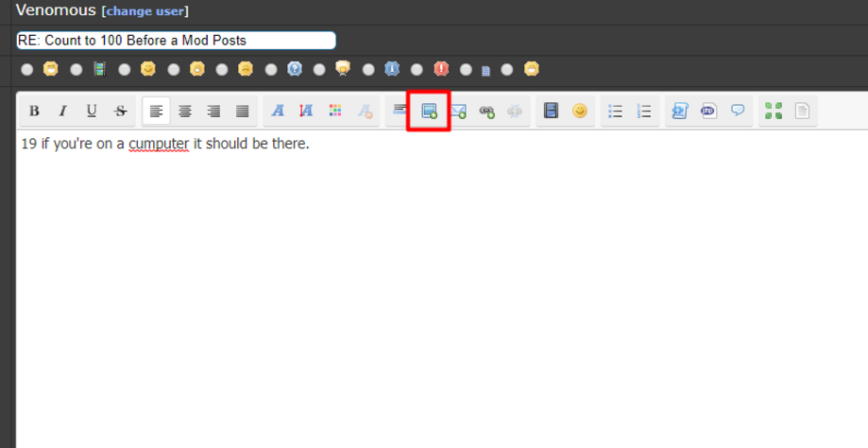Viewport: 868px width, 448px height.
Task: Click the Venomous username text
Action: click(x=56, y=10)
